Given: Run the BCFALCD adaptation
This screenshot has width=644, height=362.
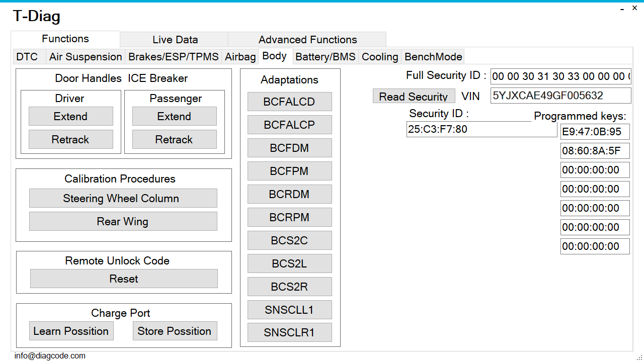Looking at the screenshot, I should click(290, 102).
